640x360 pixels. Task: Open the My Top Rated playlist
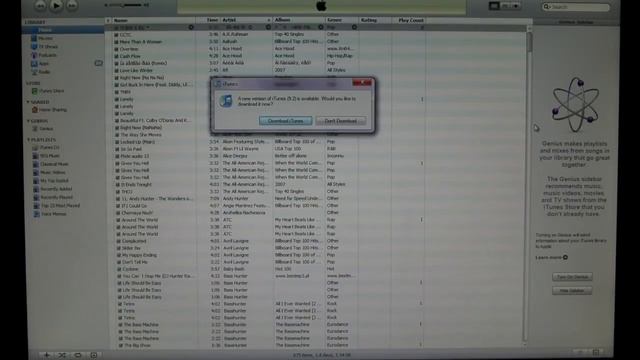pos(54,180)
